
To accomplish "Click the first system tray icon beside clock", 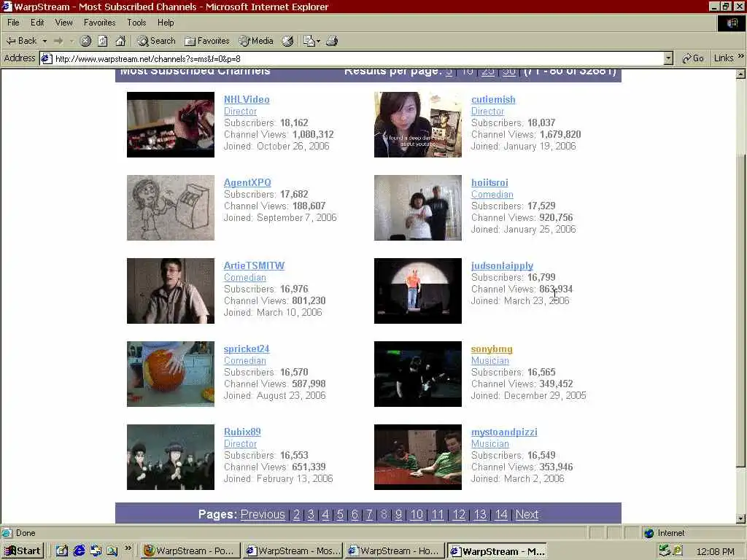I will click(664, 551).
